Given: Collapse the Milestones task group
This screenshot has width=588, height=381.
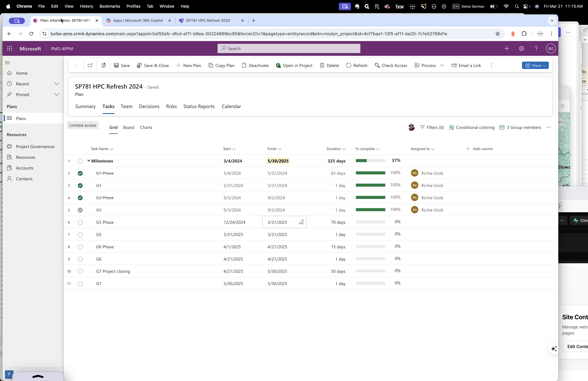Looking at the screenshot, I should pyautogui.click(x=89, y=161).
